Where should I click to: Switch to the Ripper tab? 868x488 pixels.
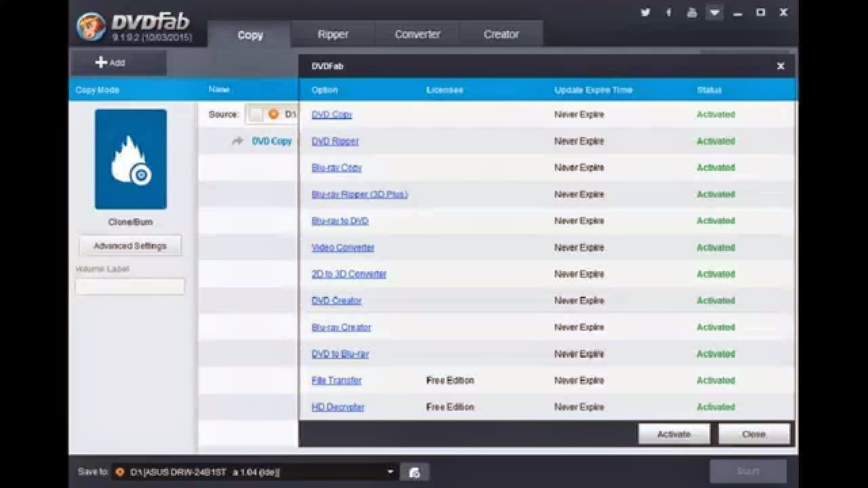pyautogui.click(x=333, y=35)
